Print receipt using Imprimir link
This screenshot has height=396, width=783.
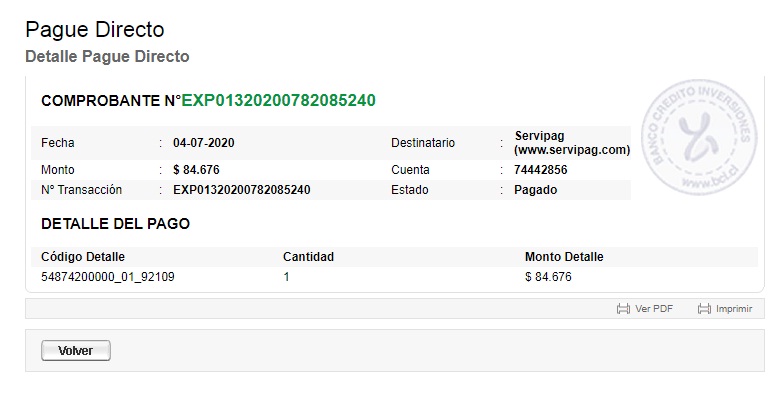click(x=734, y=309)
